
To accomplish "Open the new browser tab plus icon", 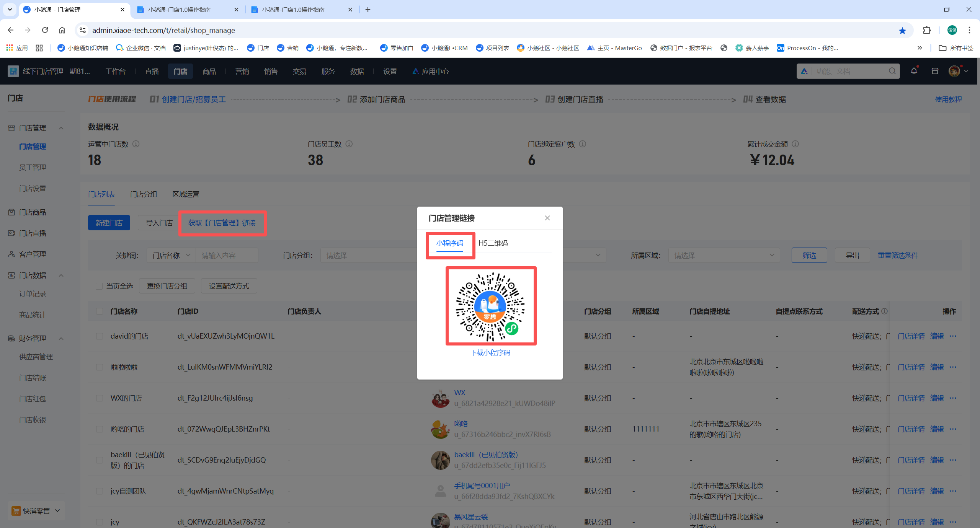I will coord(368,10).
